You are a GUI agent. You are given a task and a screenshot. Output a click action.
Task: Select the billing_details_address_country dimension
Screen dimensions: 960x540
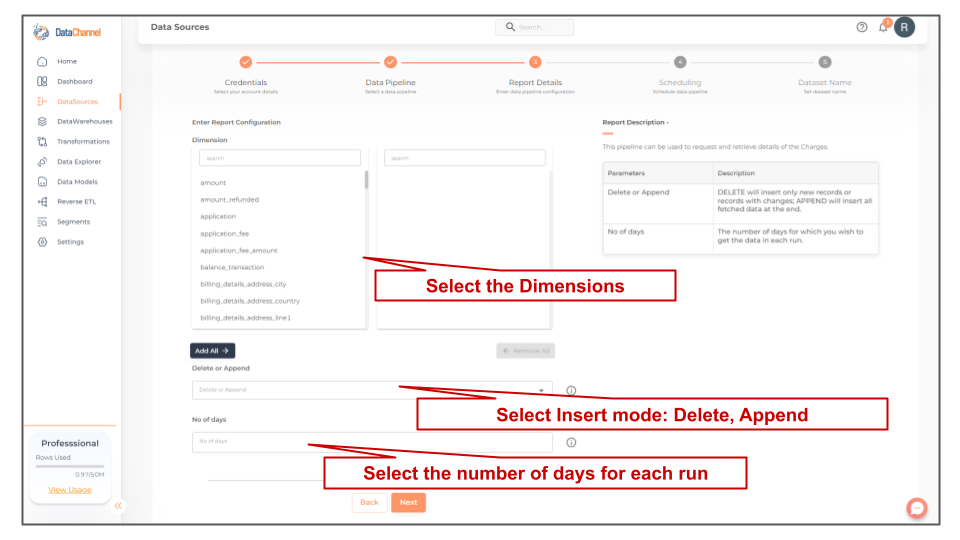coord(250,301)
